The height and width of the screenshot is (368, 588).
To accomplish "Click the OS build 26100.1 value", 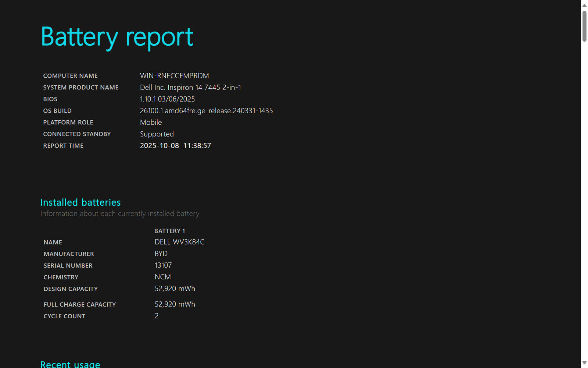I will [206, 111].
